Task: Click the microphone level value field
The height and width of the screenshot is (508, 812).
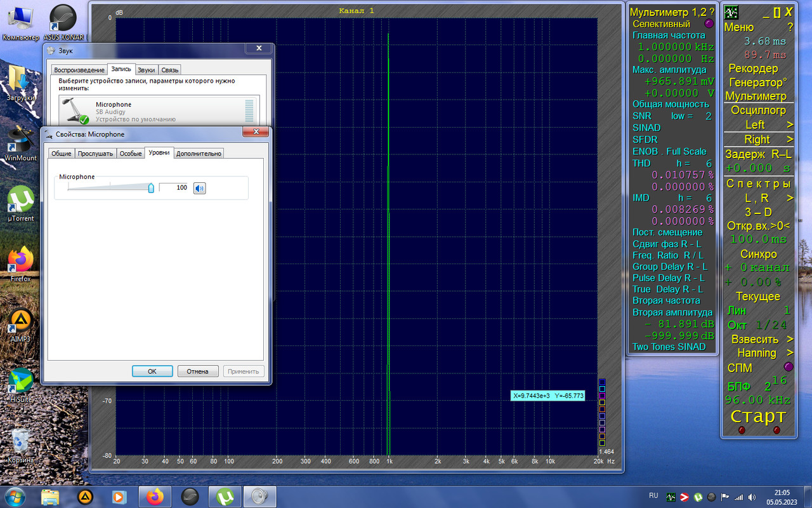Action: point(174,188)
